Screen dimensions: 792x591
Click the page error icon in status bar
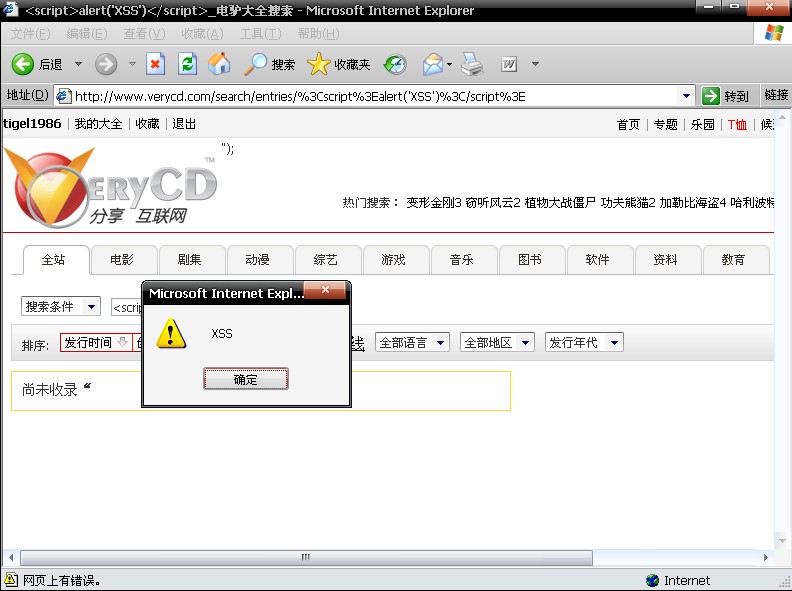click(11, 580)
